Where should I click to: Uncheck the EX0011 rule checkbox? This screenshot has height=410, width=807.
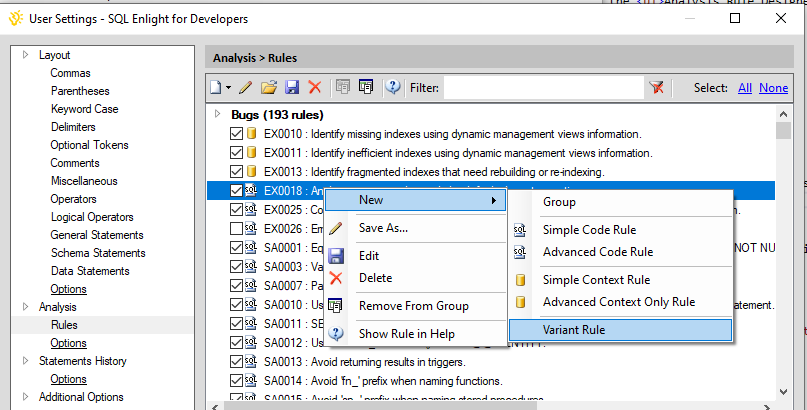click(236, 153)
